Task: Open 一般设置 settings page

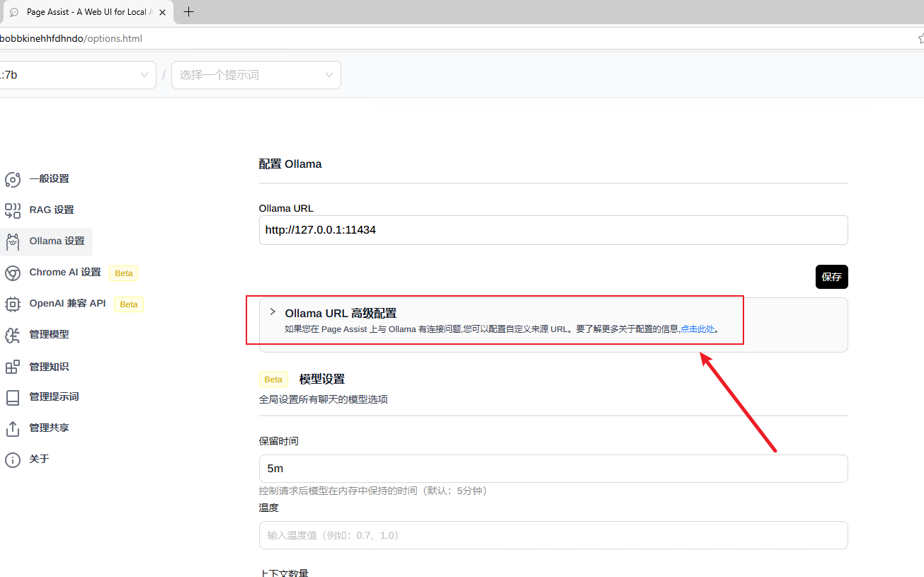Action: point(49,179)
